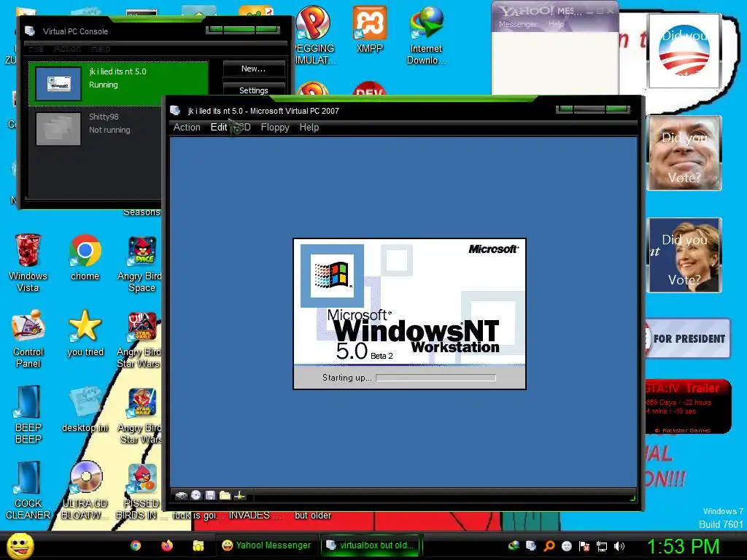The image size is (747, 560).
Task: Open the ULTRA CD BLOATW... disc icon
Action: pos(85,491)
